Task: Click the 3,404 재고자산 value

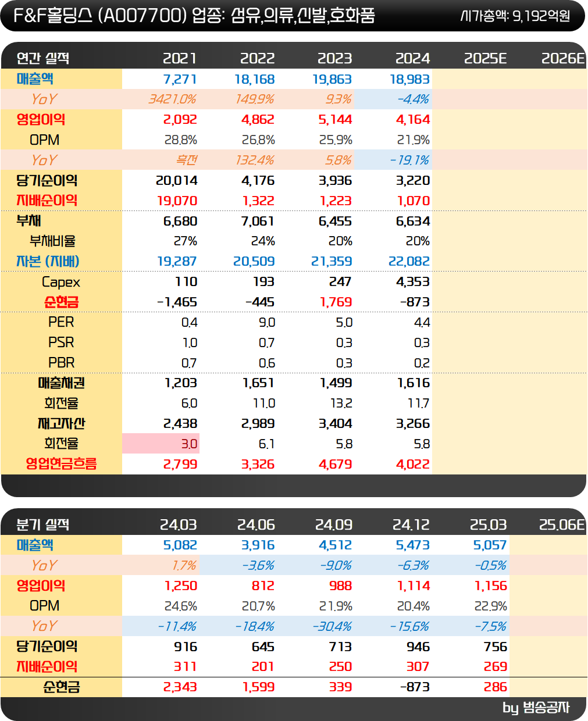Action: click(x=336, y=423)
